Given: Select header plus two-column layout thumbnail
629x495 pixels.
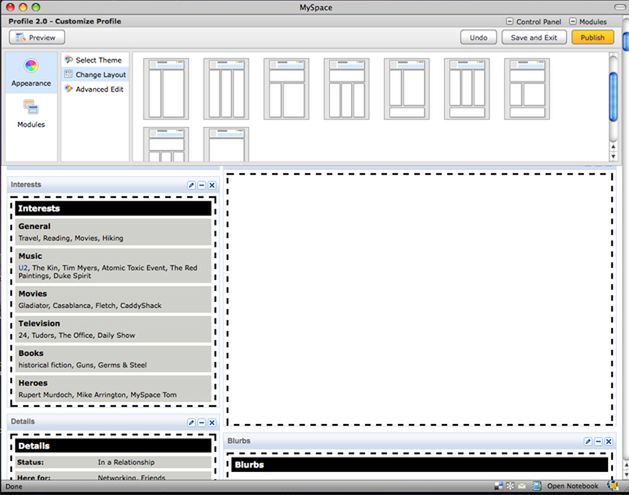Looking at the screenshot, I should click(x=286, y=89).
